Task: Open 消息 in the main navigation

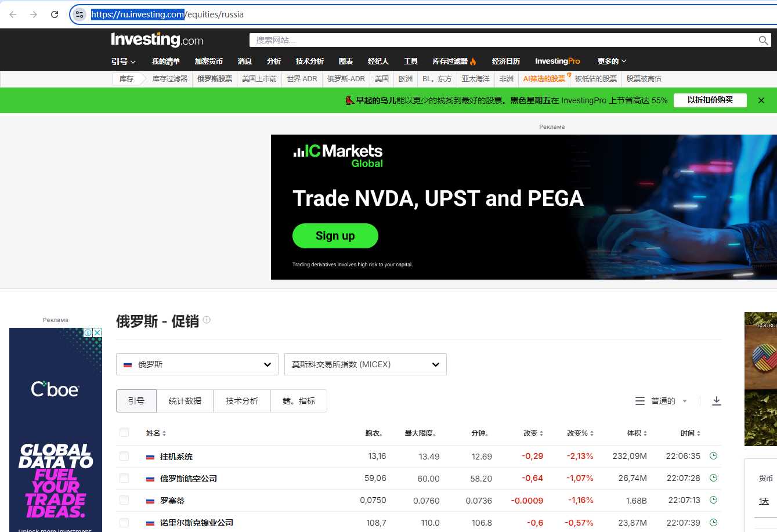Action: pos(245,61)
